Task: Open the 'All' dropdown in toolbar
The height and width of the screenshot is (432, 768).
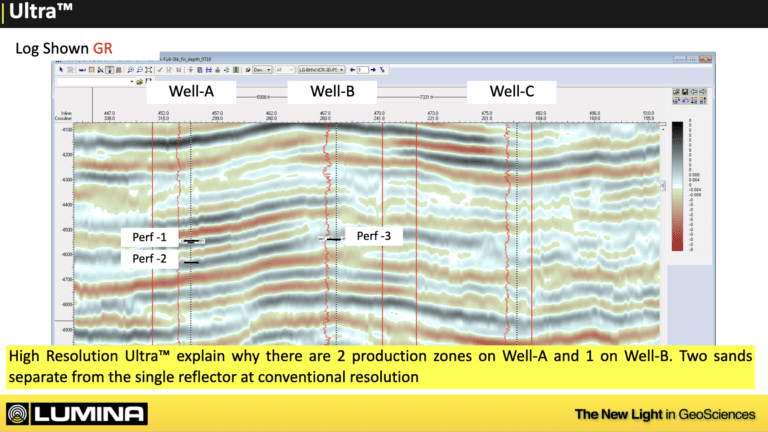Action: coord(285,70)
